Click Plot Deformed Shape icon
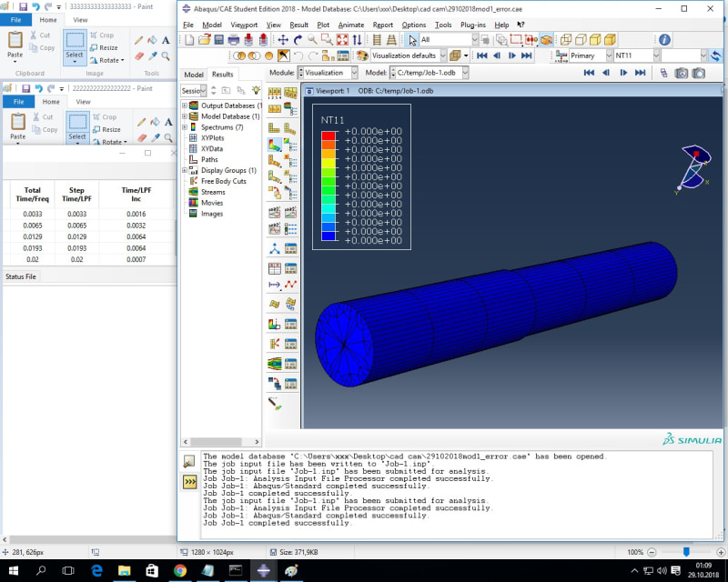This screenshot has width=728, height=582. coord(290,128)
